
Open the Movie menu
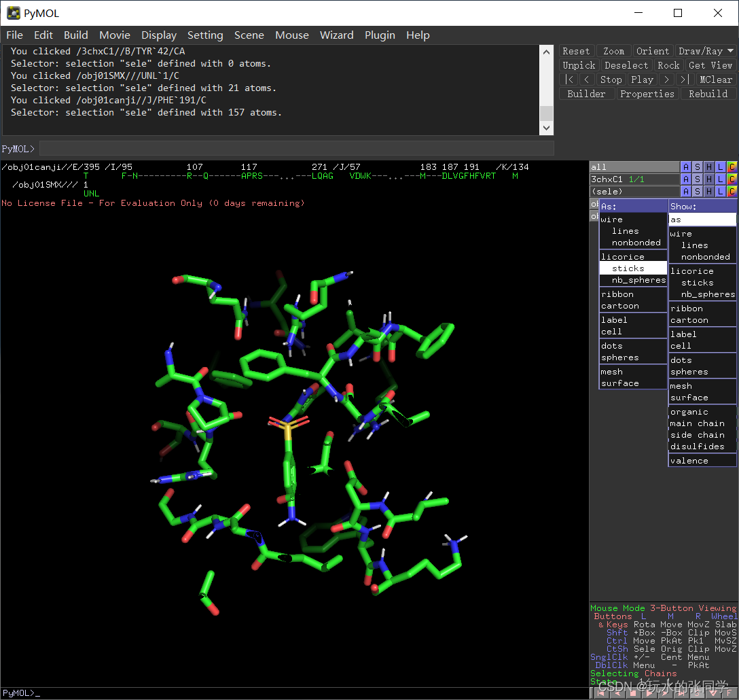click(115, 35)
